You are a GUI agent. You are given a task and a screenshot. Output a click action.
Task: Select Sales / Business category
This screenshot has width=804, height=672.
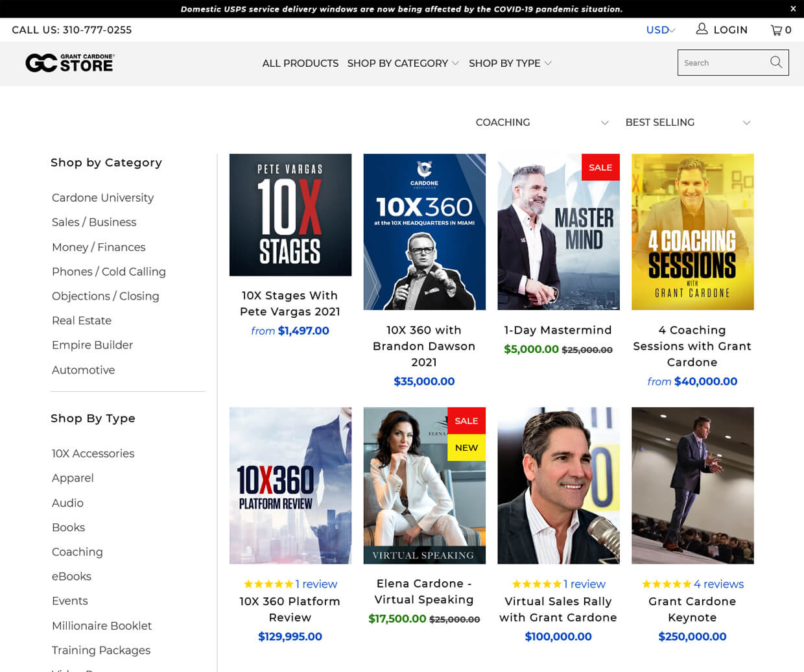tap(94, 222)
